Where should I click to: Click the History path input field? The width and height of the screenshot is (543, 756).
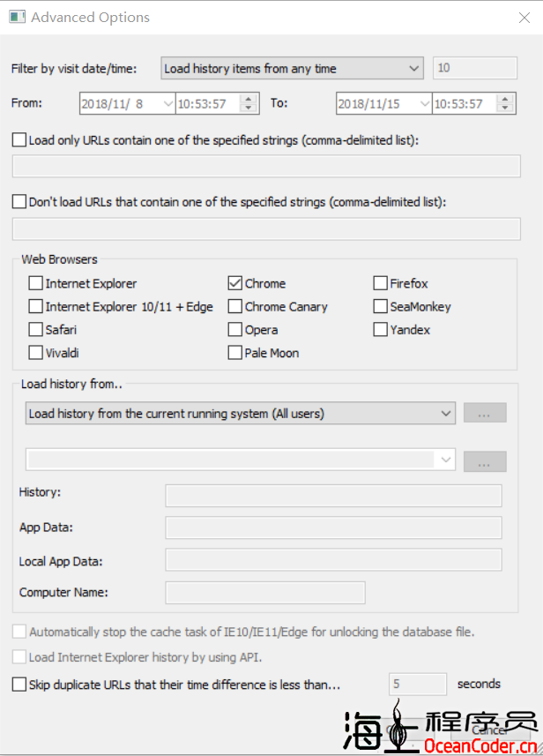[x=333, y=496]
